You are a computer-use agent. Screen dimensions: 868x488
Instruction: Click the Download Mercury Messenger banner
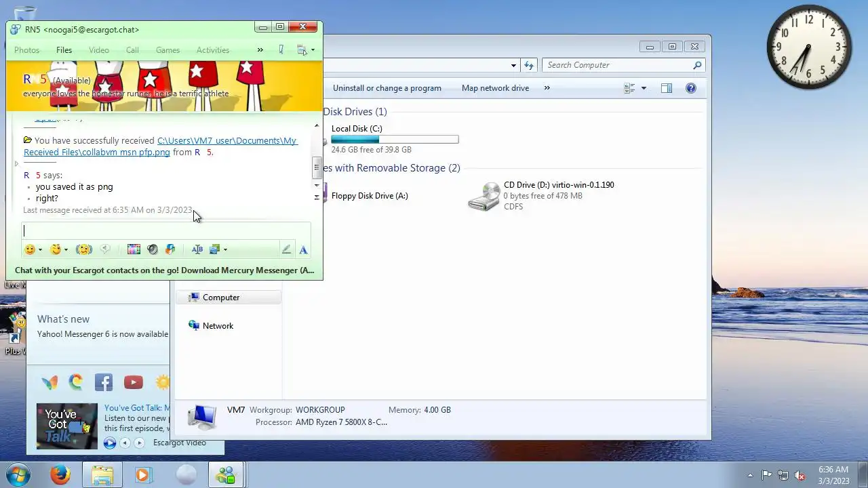(164, 270)
